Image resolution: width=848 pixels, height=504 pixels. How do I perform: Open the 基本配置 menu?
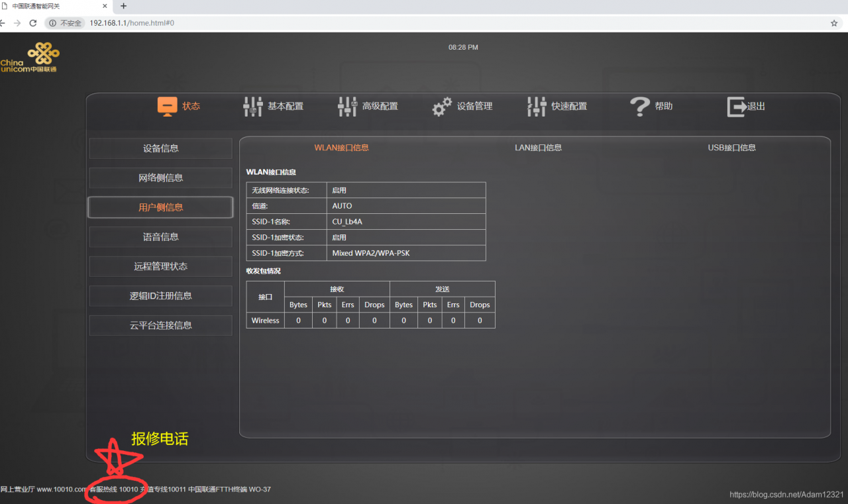coord(286,106)
